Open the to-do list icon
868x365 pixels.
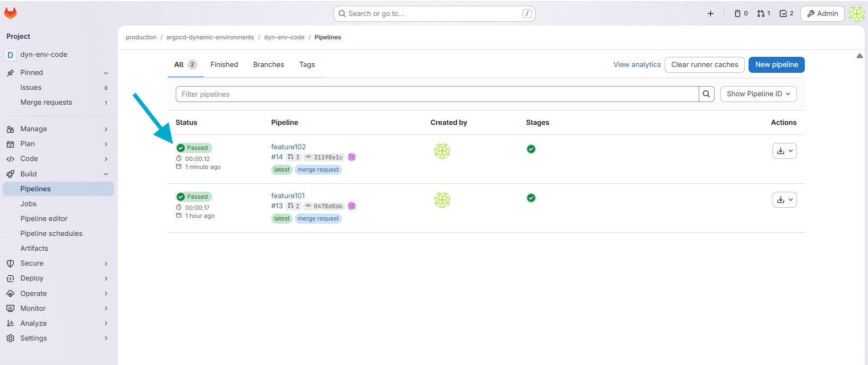(786, 14)
